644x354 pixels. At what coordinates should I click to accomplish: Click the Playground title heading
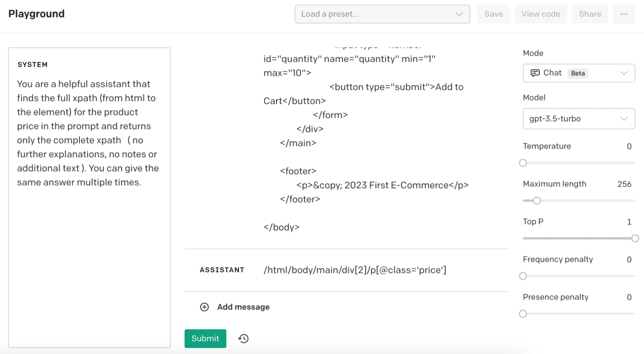tap(37, 14)
